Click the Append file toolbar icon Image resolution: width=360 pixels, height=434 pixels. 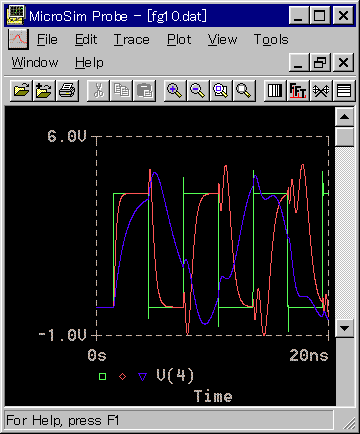[x=44, y=90]
